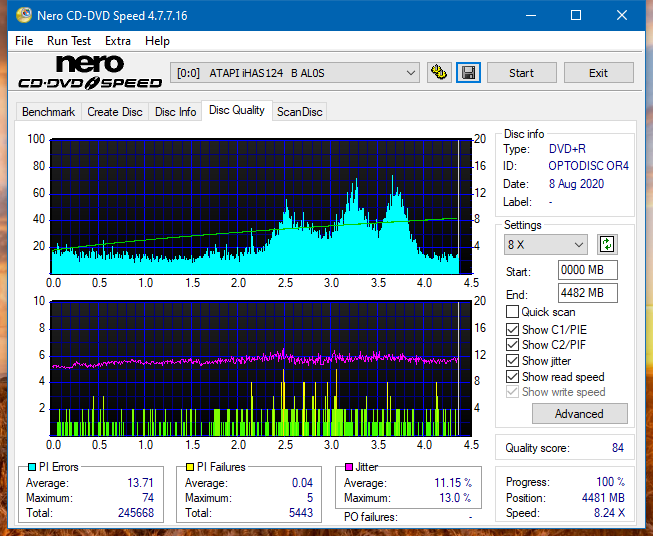
Task: Switch to the Create Disc tab
Action: click(115, 112)
